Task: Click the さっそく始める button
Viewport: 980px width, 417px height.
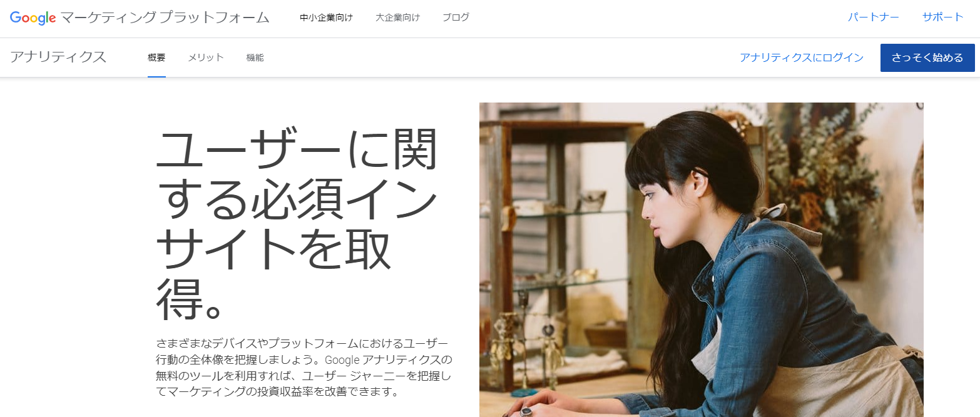Action: point(927,58)
